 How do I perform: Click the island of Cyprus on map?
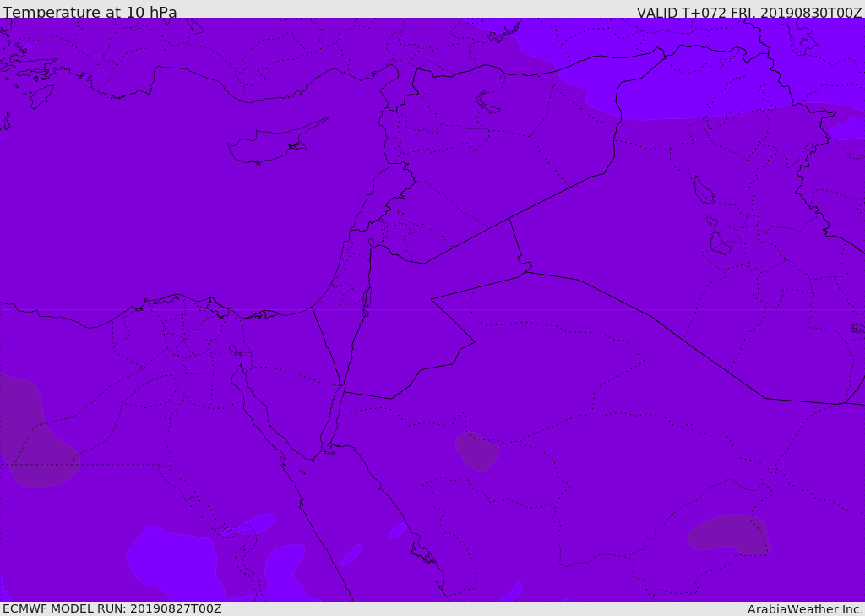point(276,143)
